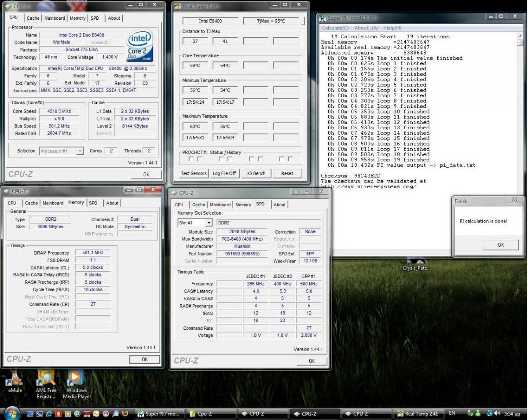Open About menu in Super PI

366,28
